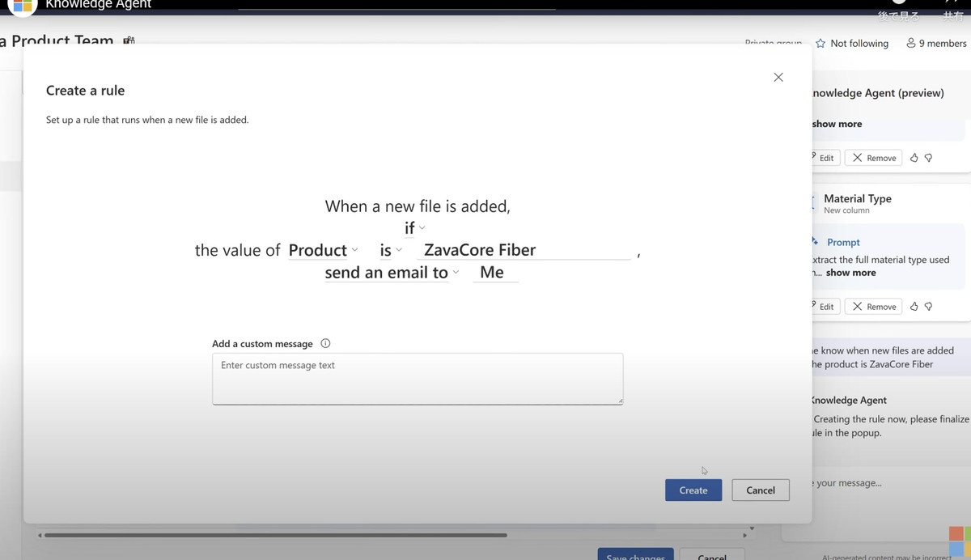Thumbs down the upper Knowledge Agent card
Screen dimensions: 971x560
tap(928, 158)
